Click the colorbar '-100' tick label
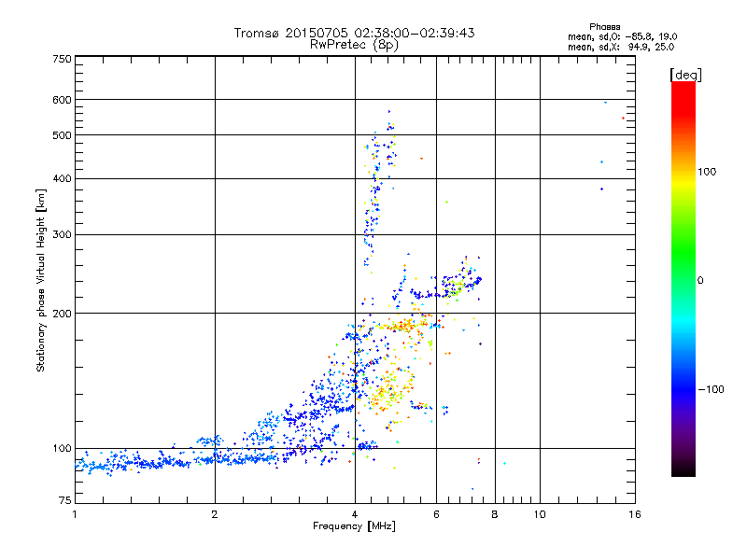The width and height of the screenshot is (747, 560). pyautogui.click(x=711, y=389)
